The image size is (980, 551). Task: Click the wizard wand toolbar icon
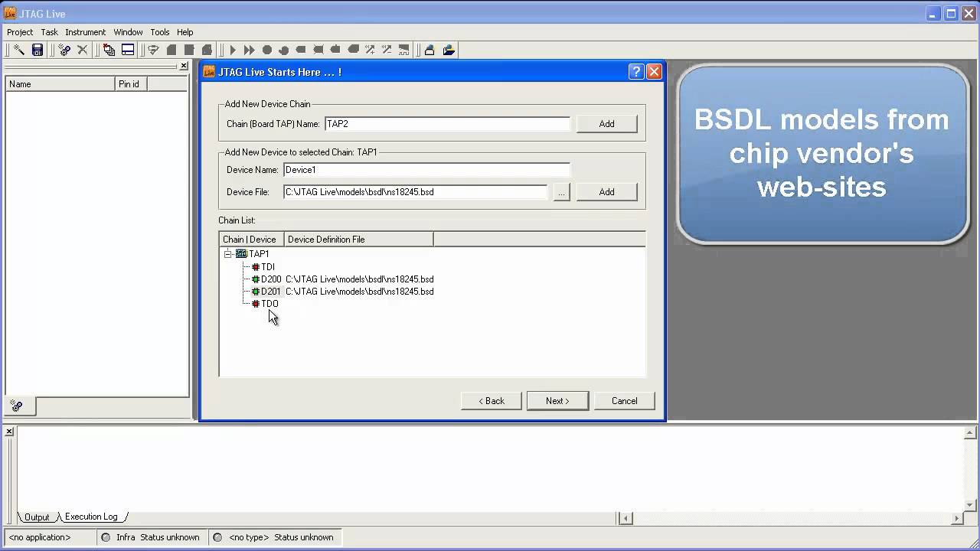click(19, 50)
